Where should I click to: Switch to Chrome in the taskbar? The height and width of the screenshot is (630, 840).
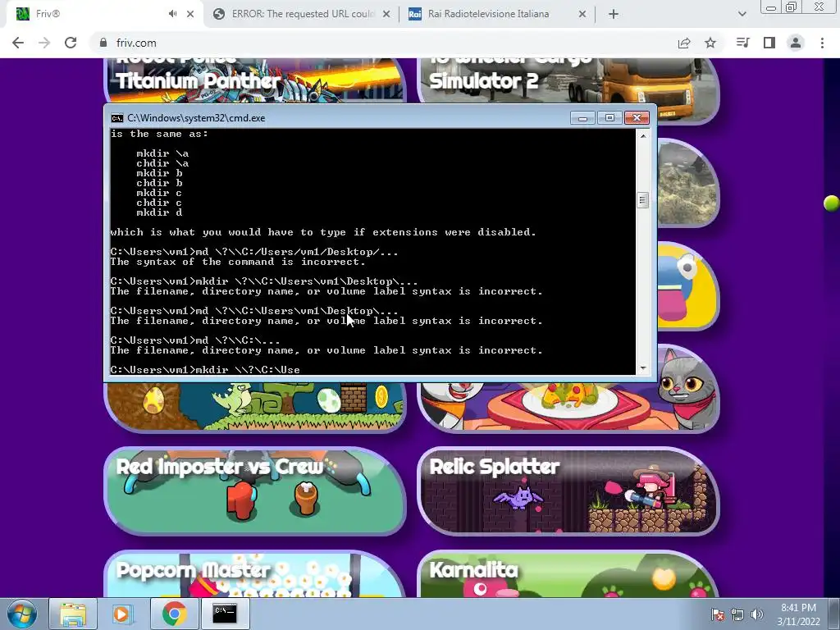[x=174, y=614]
